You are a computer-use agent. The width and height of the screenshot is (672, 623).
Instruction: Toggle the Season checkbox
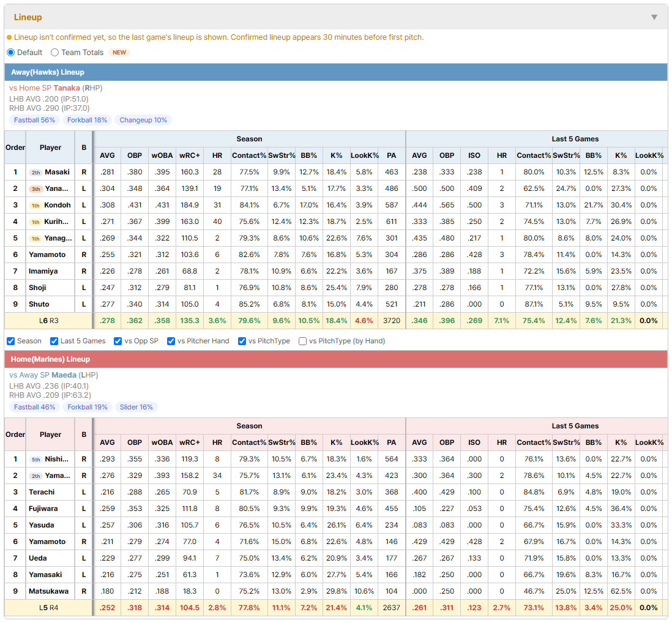pyautogui.click(x=11, y=341)
